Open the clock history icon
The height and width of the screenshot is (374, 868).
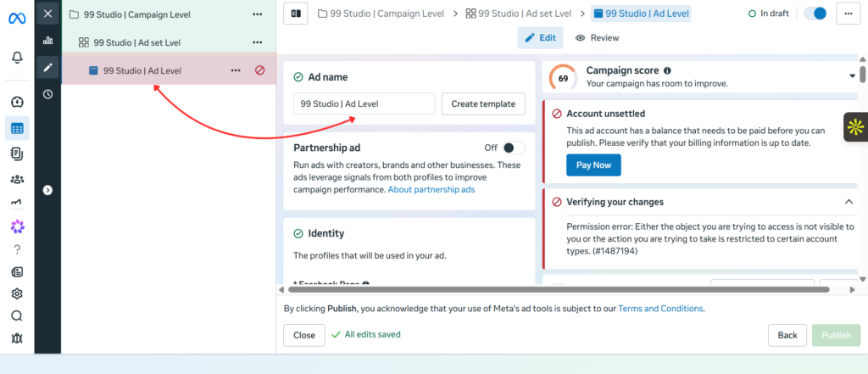[x=47, y=94]
